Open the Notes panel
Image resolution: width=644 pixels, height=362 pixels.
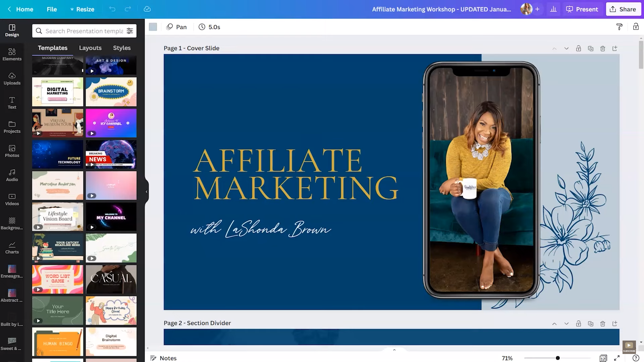pyautogui.click(x=163, y=358)
